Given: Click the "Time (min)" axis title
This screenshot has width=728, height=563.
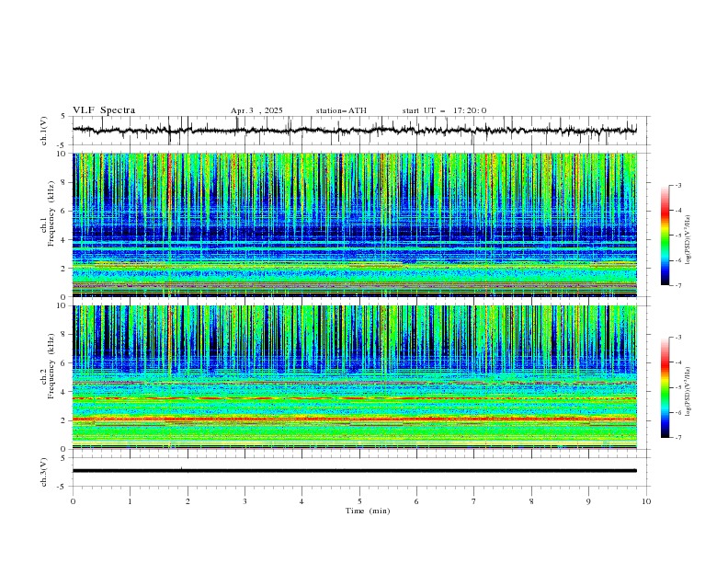Looking at the screenshot, I should coord(368,511).
